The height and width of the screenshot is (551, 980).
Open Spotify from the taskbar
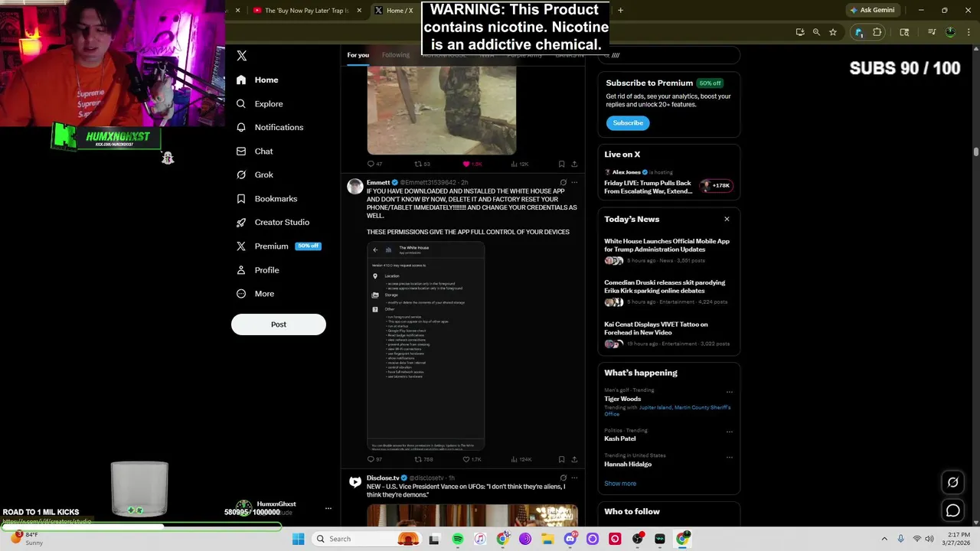(x=457, y=539)
